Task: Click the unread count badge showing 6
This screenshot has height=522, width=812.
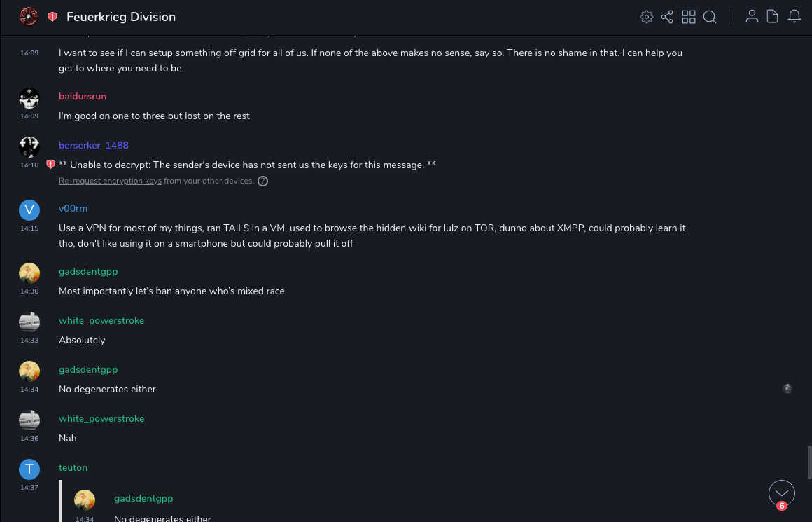Action: coord(781,506)
